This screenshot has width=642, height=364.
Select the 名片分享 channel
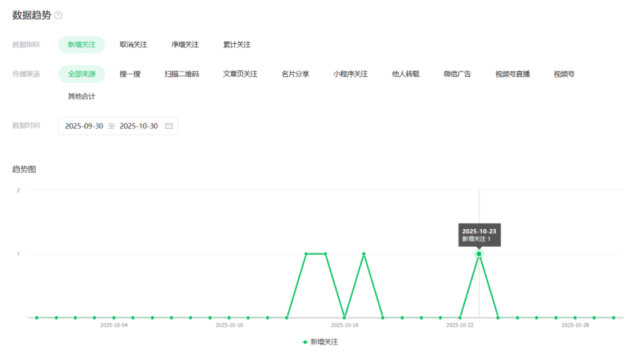tap(296, 74)
